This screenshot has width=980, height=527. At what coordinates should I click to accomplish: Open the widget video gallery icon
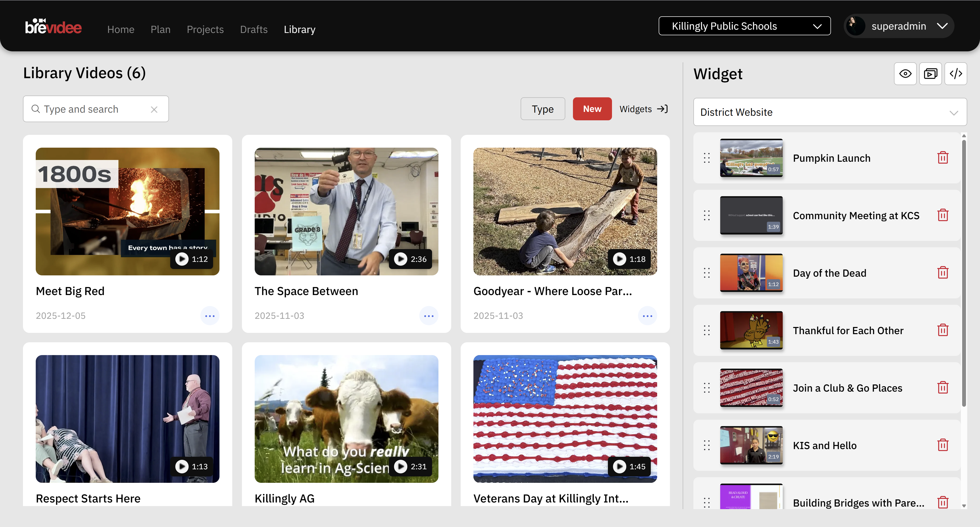pyautogui.click(x=930, y=74)
